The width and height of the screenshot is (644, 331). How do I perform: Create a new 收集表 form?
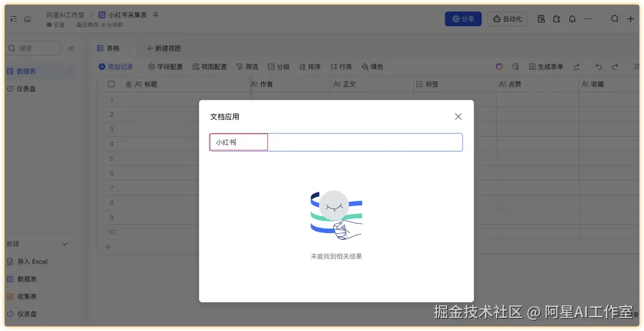tap(22, 296)
